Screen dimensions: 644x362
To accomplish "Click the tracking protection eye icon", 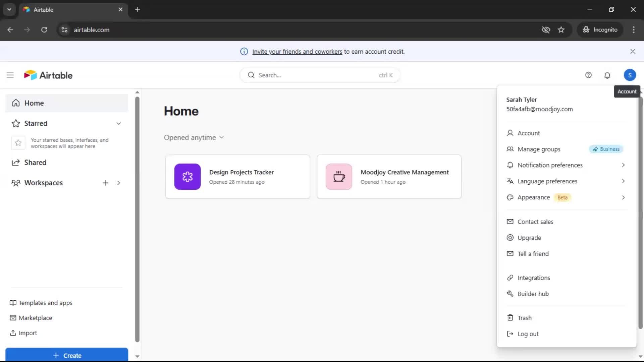I will pos(546,29).
